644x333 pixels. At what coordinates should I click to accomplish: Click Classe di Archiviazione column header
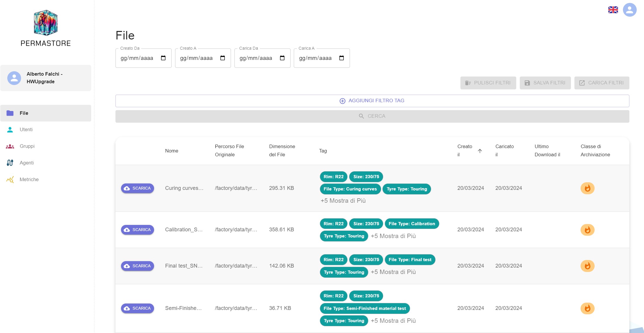pos(595,150)
